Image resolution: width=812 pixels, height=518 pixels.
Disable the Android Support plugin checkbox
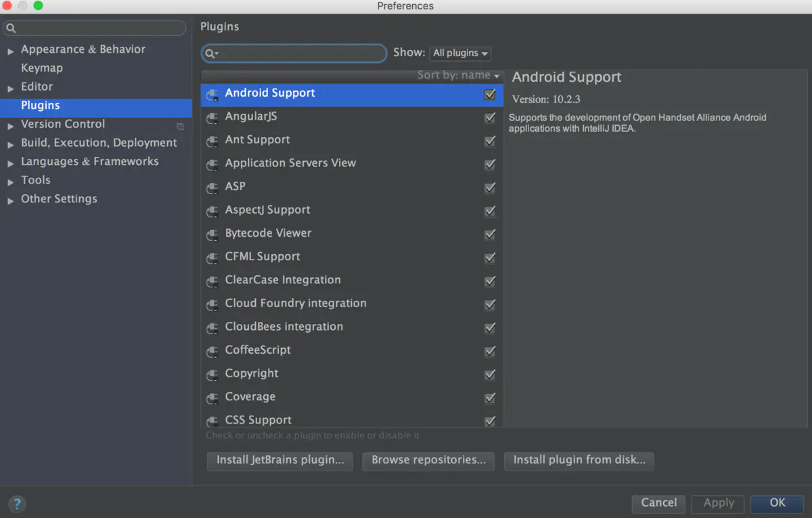(490, 95)
